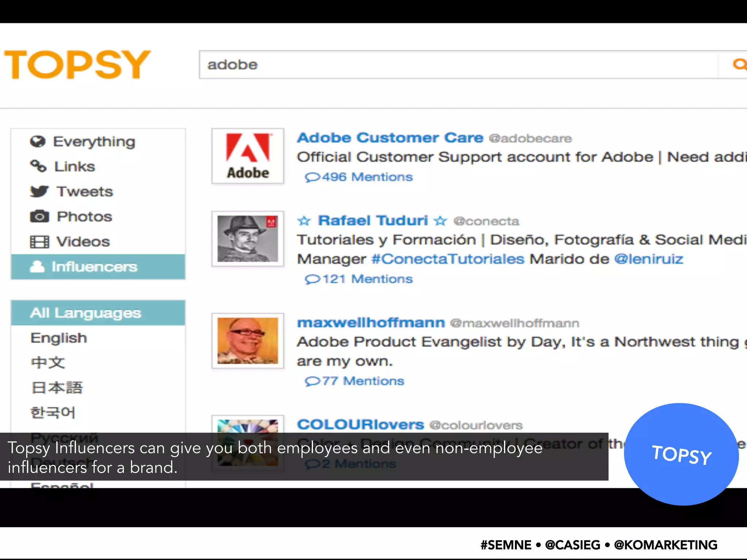Filter results by 한국어
The height and width of the screenshot is (560, 747).
tap(53, 412)
